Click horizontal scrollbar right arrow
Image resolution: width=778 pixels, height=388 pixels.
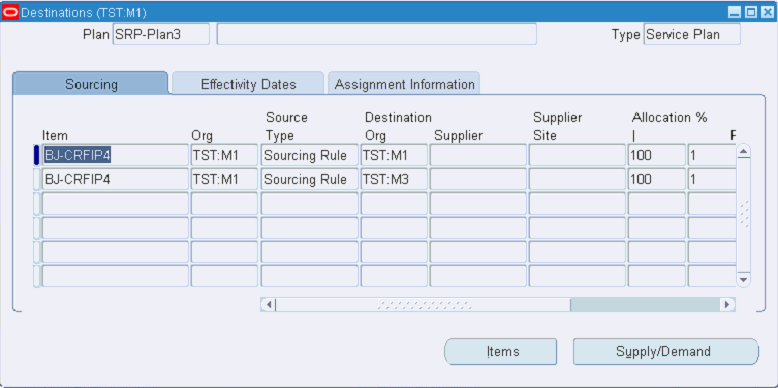[x=727, y=304]
